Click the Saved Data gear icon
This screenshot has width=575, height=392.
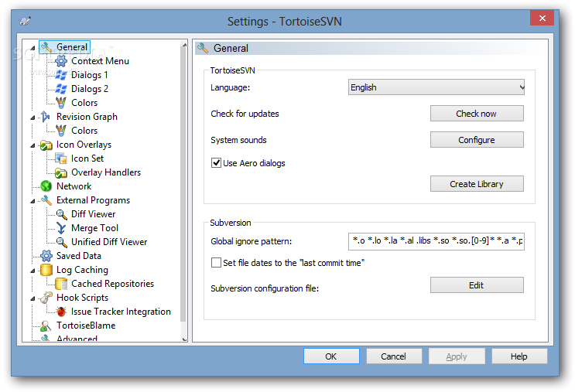46,256
